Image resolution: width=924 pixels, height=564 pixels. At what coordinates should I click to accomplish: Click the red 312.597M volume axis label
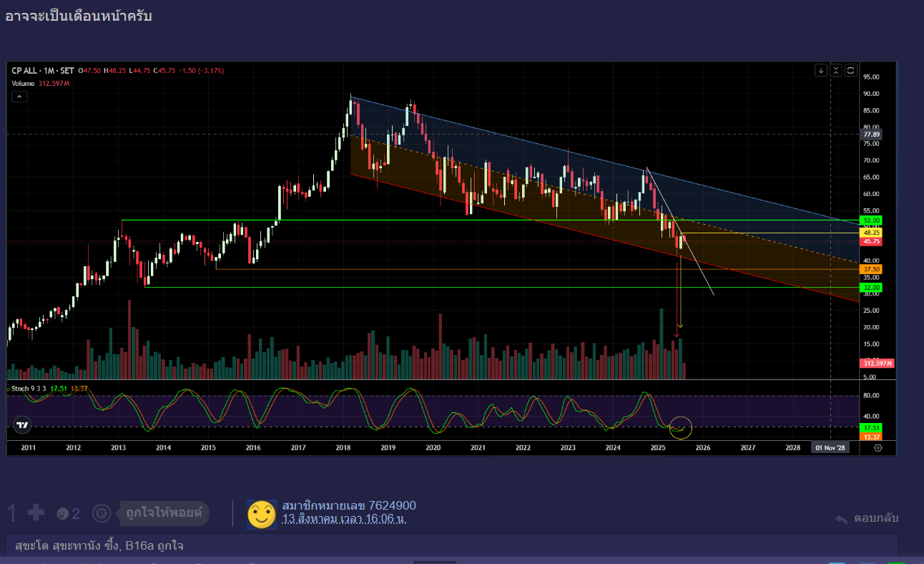point(878,364)
